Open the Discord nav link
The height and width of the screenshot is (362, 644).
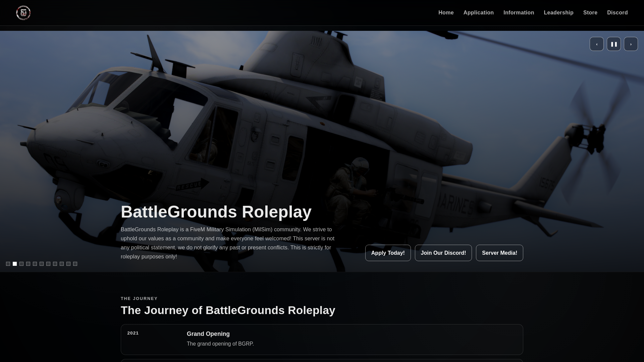pos(618,13)
